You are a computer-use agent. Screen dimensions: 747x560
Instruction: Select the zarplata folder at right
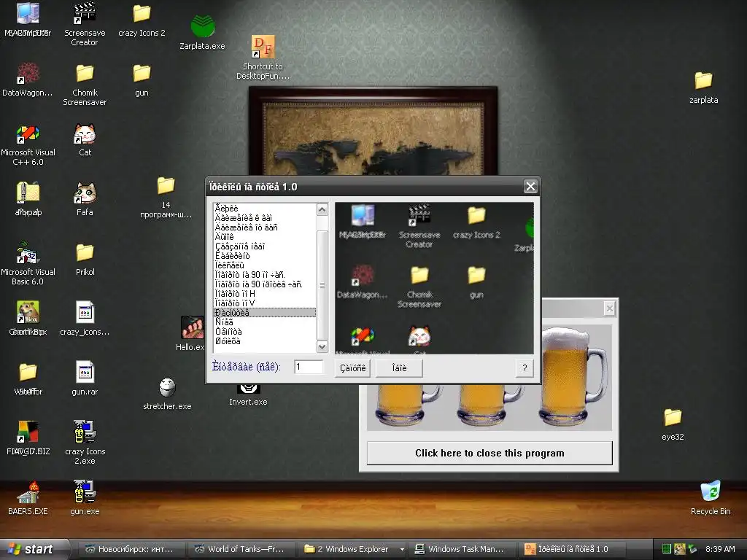pyautogui.click(x=703, y=87)
